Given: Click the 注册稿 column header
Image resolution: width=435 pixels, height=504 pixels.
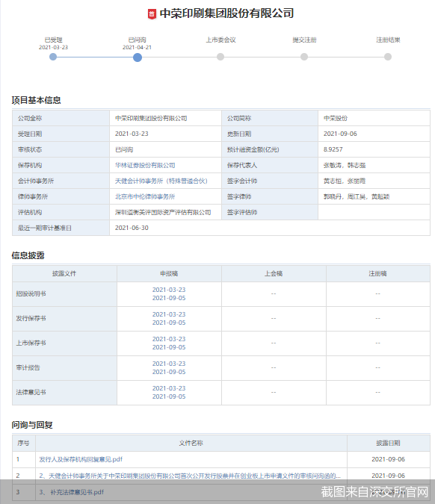Looking at the screenshot, I should tap(377, 273).
